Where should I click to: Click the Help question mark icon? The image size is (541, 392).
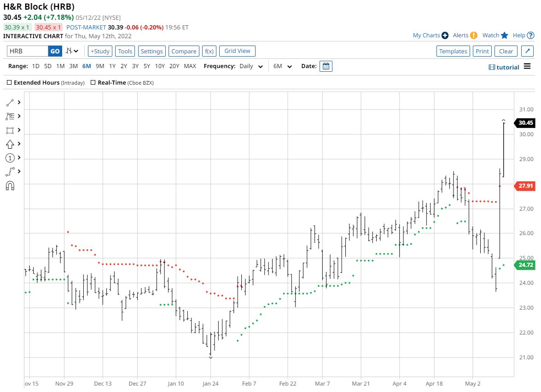tap(531, 35)
